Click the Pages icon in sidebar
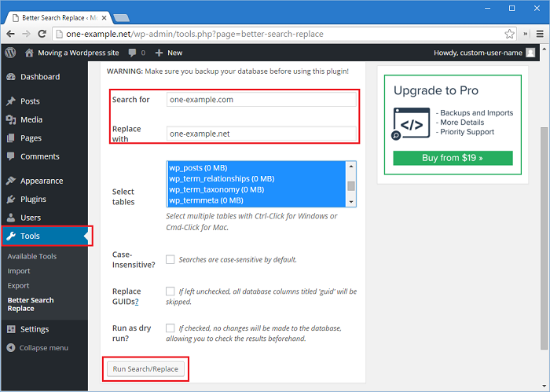Image resolution: width=550 pixels, height=392 pixels. pyautogui.click(x=11, y=138)
